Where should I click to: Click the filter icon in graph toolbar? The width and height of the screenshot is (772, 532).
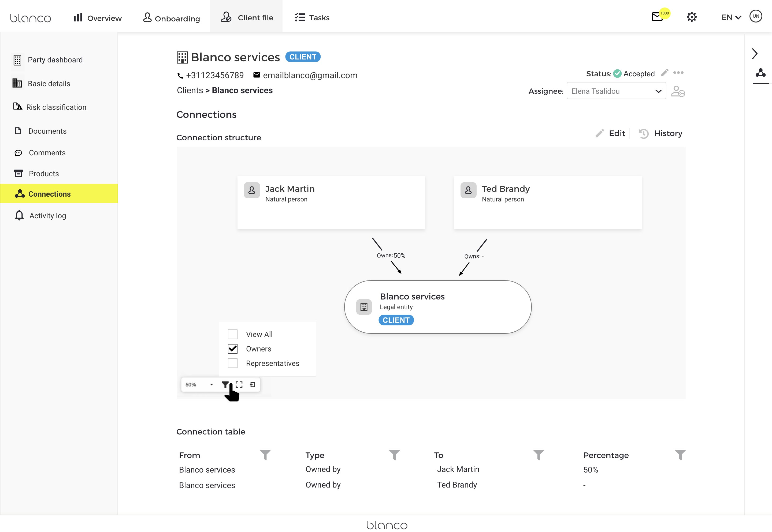pyautogui.click(x=225, y=384)
